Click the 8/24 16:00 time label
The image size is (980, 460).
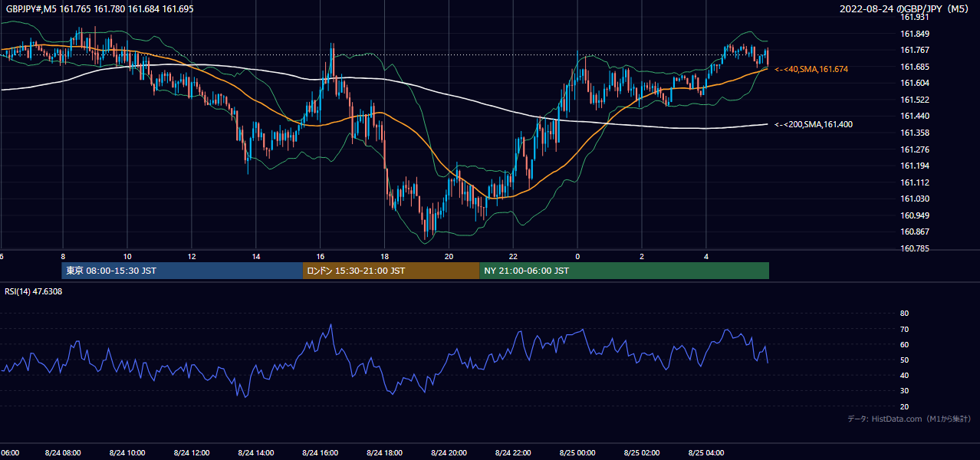(321, 452)
